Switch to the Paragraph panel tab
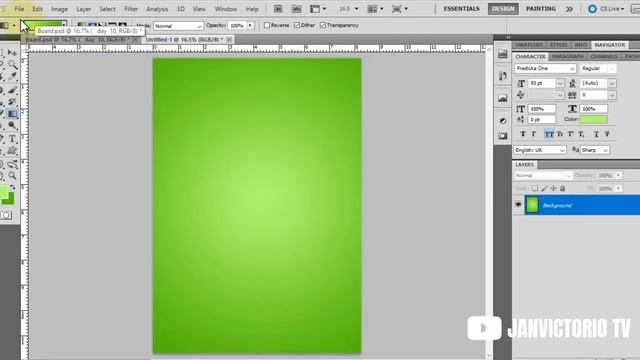 click(567, 56)
